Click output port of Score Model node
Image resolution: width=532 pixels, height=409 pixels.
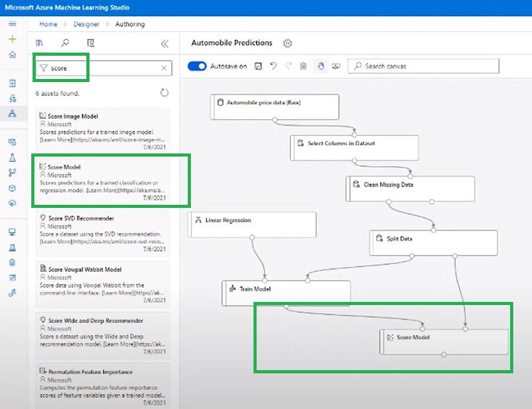[444, 355]
